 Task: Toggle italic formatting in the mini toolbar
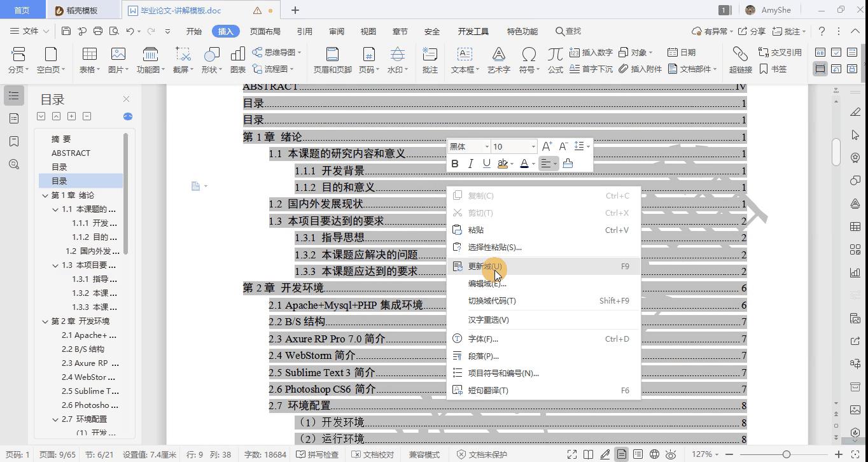pos(470,164)
